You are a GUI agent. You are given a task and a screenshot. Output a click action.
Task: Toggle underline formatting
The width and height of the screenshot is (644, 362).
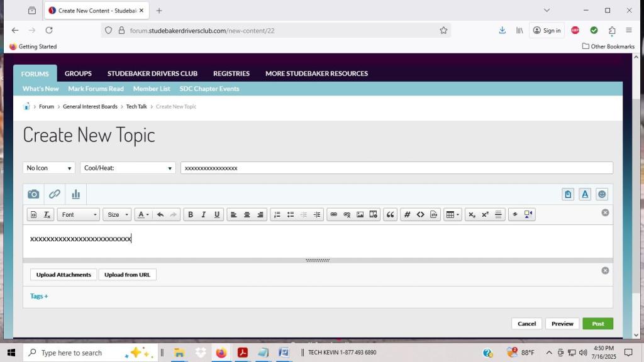click(x=217, y=214)
